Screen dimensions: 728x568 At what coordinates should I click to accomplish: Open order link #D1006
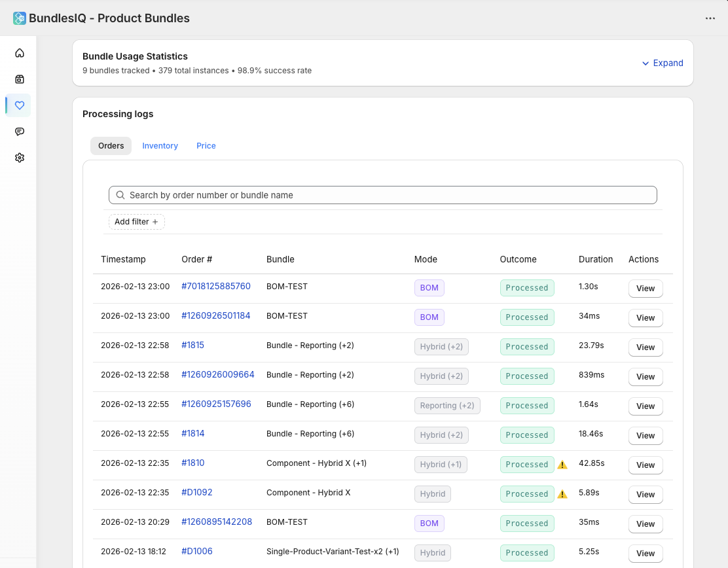click(197, 551)
